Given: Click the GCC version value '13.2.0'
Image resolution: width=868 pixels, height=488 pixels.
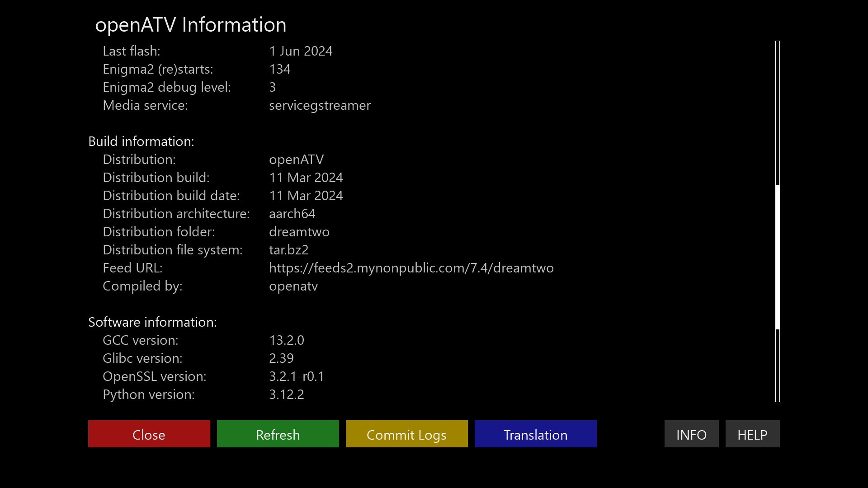Looking at the screenshot, I should pos(287,340).
